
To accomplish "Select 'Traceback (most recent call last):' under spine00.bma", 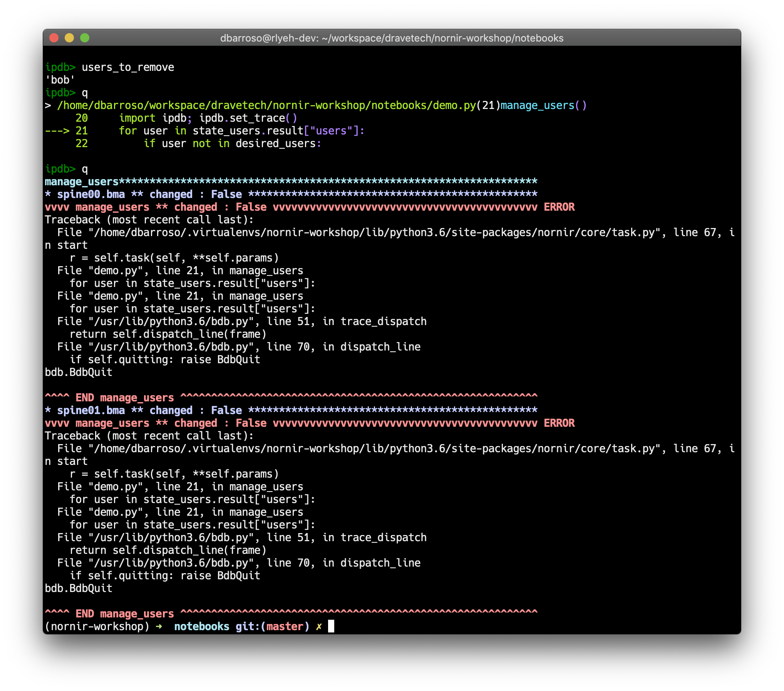I will pyautogui.click(x=149, y=220).
